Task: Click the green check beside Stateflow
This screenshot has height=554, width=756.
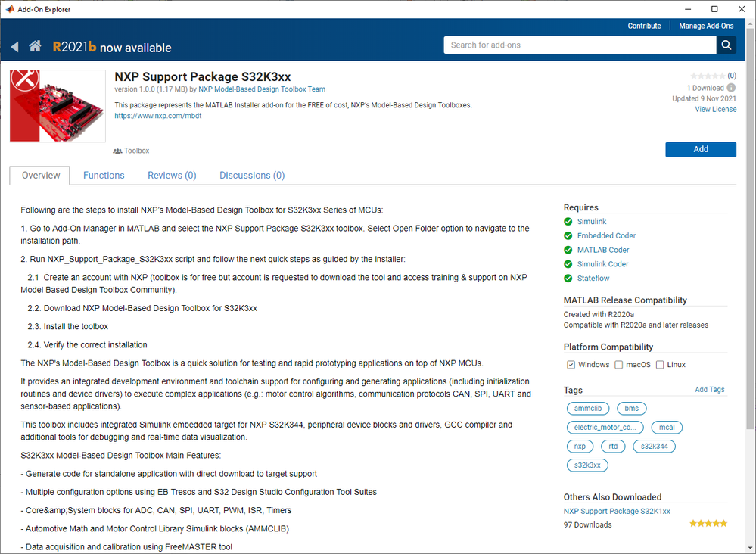Action: pos(568,279)
